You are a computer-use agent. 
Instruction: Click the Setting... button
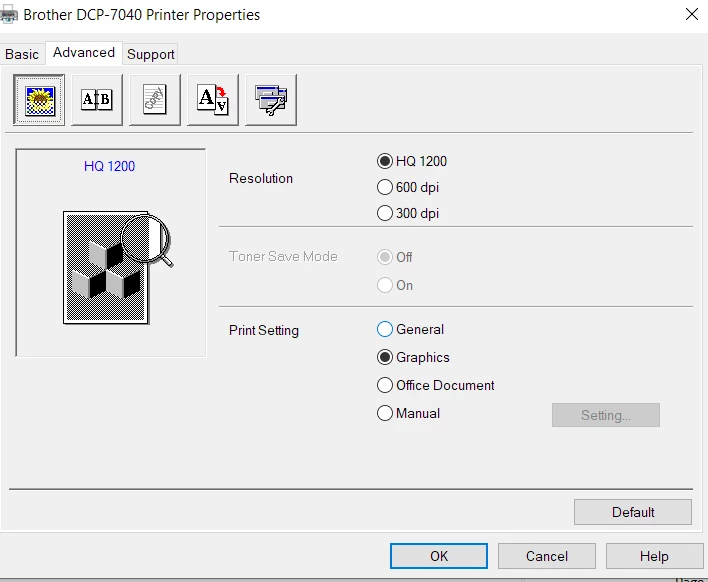tap(606, 415)
